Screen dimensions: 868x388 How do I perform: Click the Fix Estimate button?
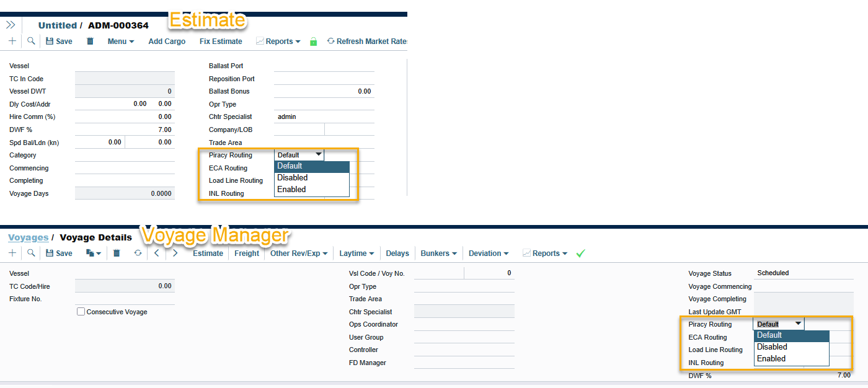[221, 42]
